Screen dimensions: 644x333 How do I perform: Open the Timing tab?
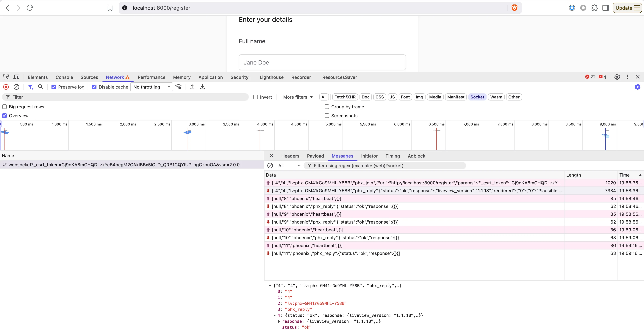393,156
